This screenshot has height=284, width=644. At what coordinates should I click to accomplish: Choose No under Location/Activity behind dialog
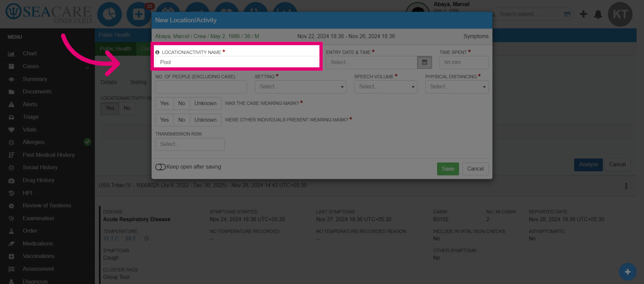coord(127,108)
